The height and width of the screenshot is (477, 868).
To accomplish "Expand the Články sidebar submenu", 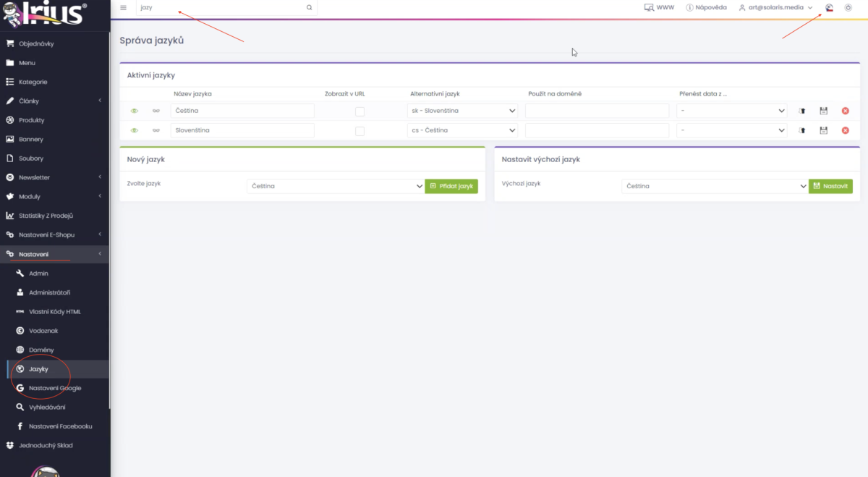I will pyautogui.click(x=100, y=101).
